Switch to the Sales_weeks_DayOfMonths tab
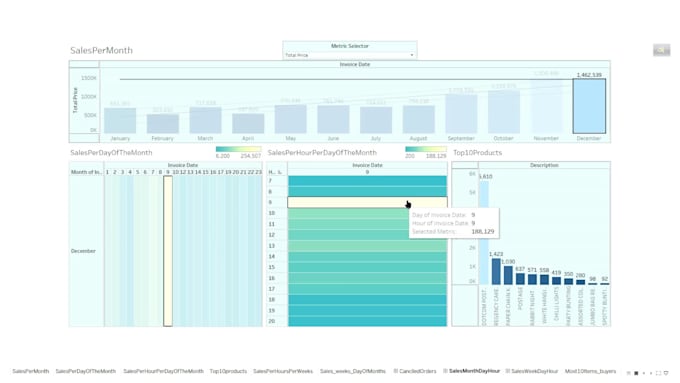Viewport: 680px width, 383px height. 353,371
